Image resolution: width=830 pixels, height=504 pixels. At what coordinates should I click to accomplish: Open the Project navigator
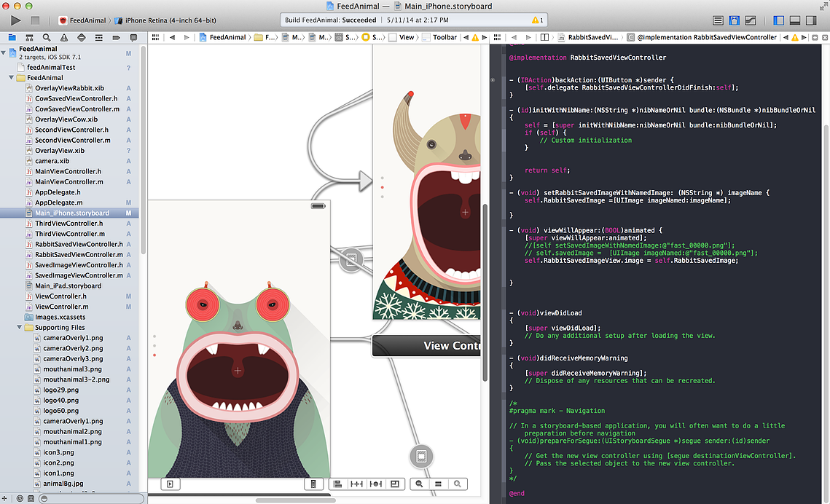pyautogui.click(x=12, y=38)
